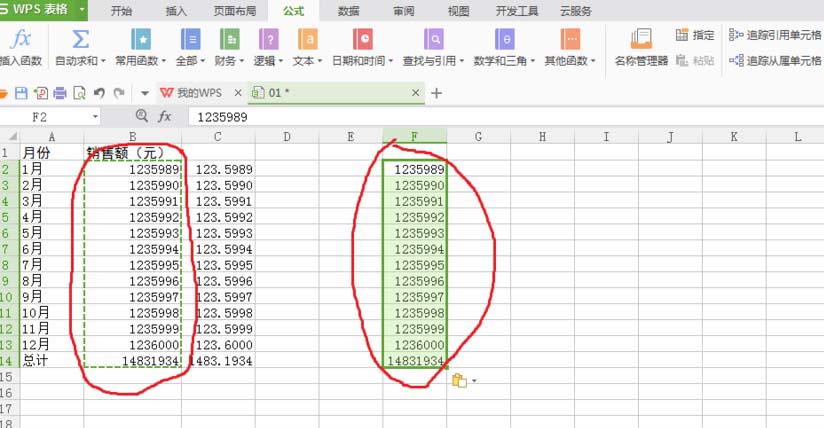The height and width of the screenshot is (428, 824).
Task: Open the Paste Options icon below column F
Action: tap(459, 380)
